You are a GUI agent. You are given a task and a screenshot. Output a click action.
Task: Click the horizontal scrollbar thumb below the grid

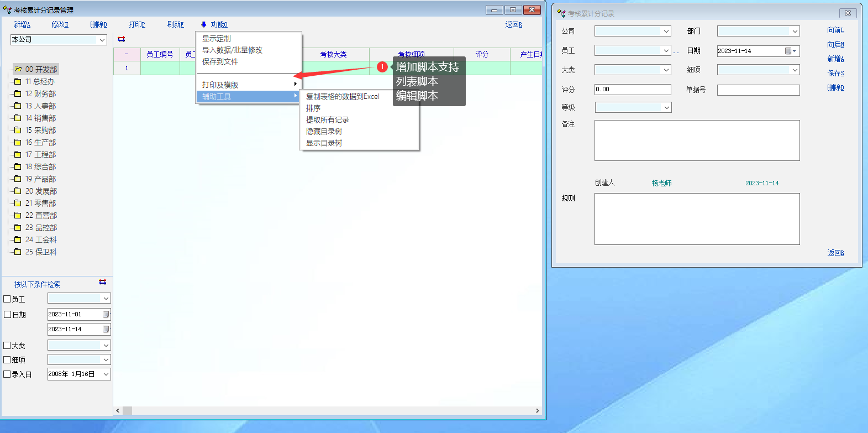pyautogui.click(x=127, y=410)
